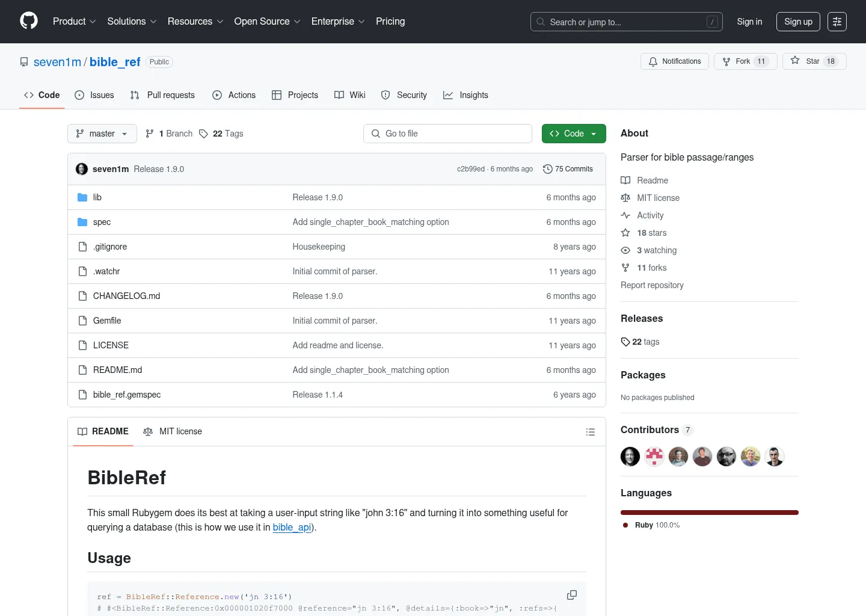The image size is (866, 616).
Task: Click the Pricing link
Action: (390, 21)
